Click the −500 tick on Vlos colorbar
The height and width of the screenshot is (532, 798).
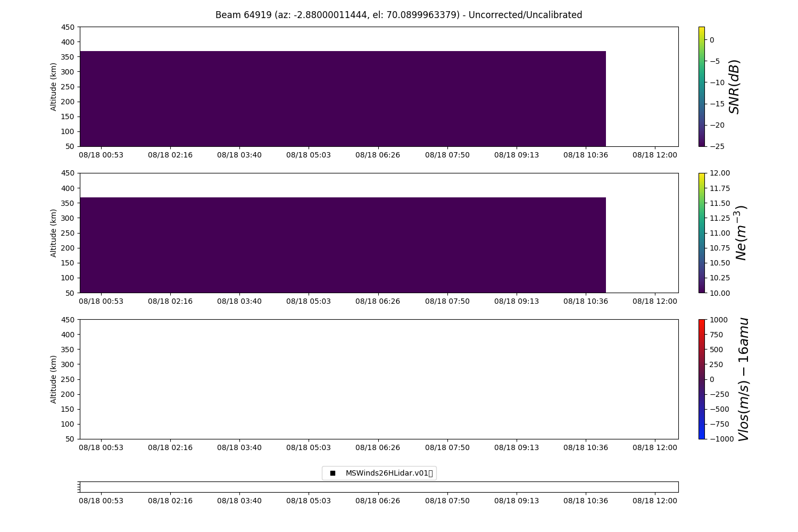pos(719,409)
